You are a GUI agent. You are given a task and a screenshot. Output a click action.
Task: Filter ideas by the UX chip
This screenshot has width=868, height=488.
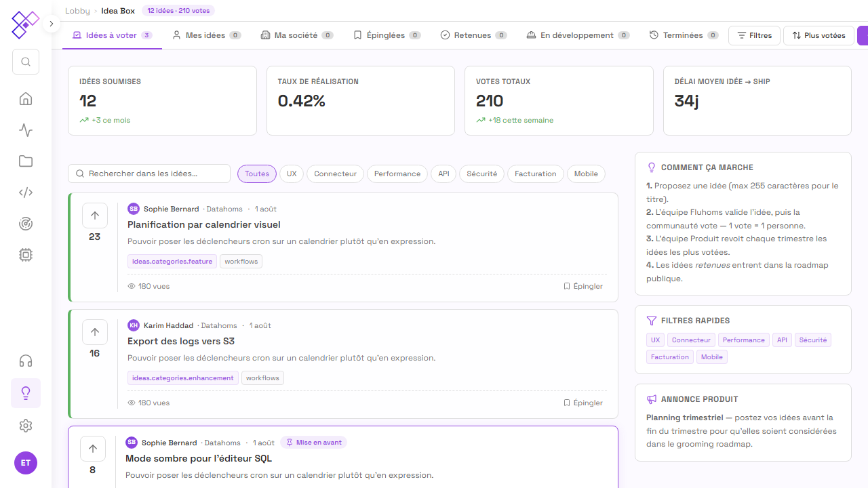[x=292, y=174]
